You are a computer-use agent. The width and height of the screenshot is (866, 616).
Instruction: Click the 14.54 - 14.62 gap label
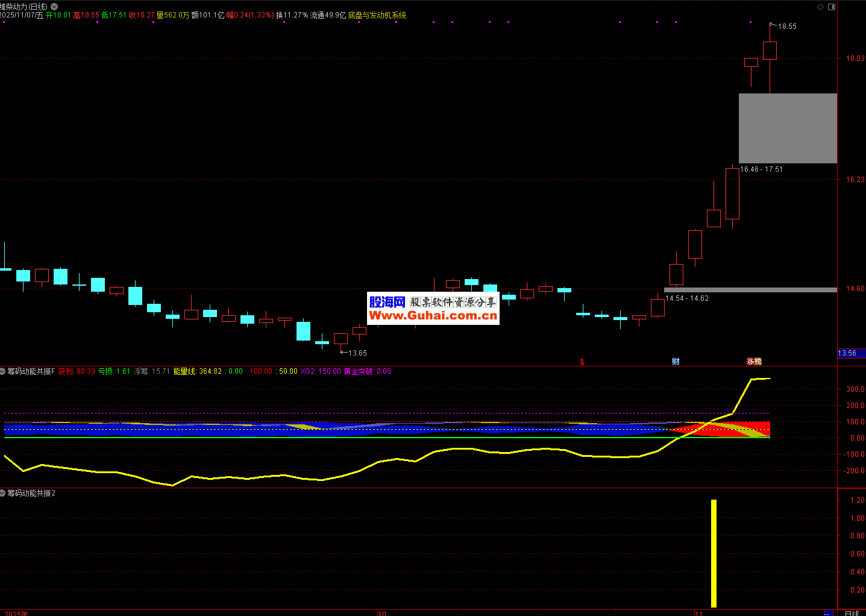coord(687,298)
